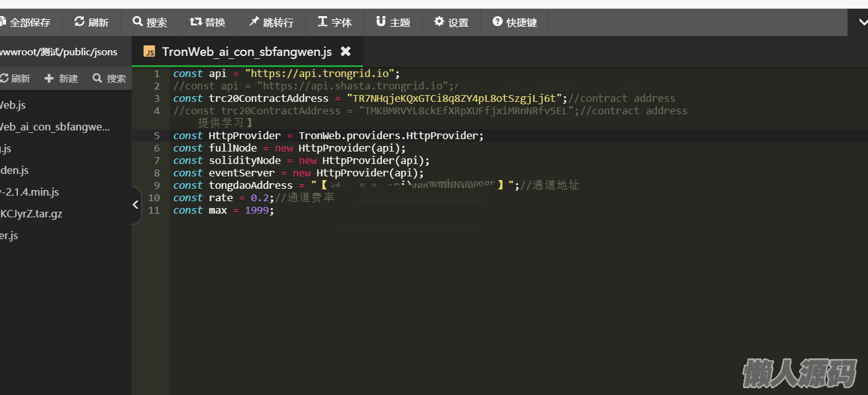Click the 跳转行 go-to-line button

[x=271, y=22]
